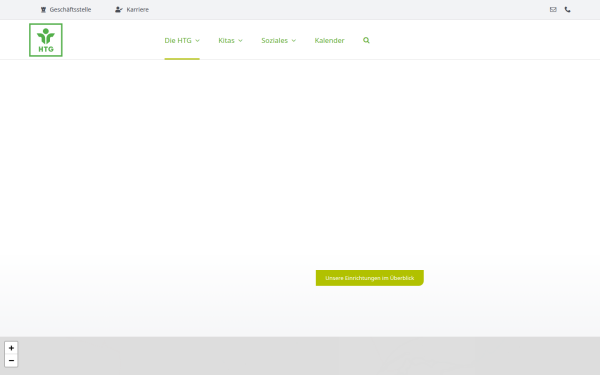Select the Soziales menu item
This screenshot has width=600, height=375.
[274, 40]
